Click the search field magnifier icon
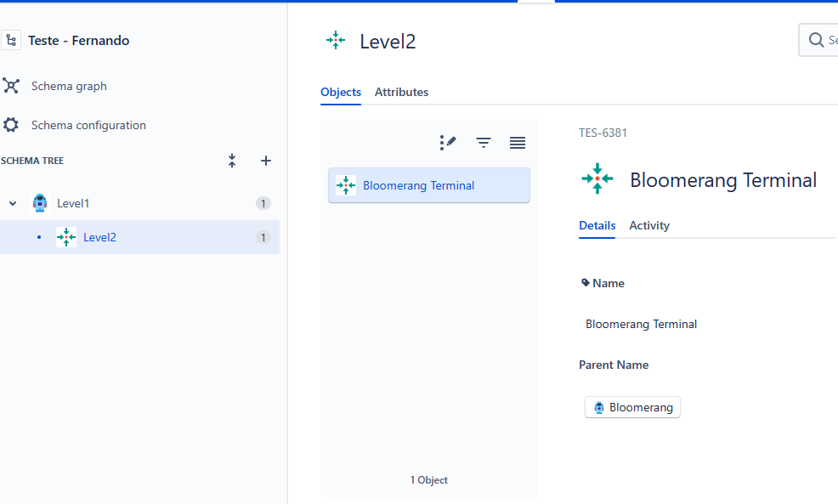Screen dimensions: 838x504 [x=816, y=40]
